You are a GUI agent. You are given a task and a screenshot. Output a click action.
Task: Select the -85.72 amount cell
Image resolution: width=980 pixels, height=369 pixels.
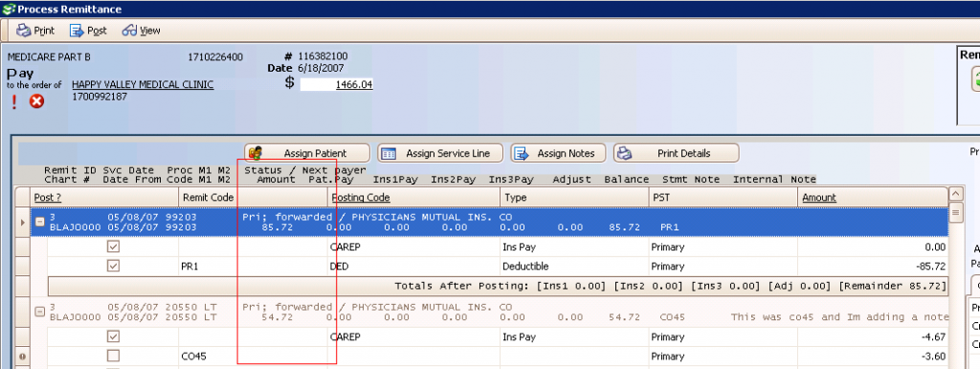click(874, 267)
